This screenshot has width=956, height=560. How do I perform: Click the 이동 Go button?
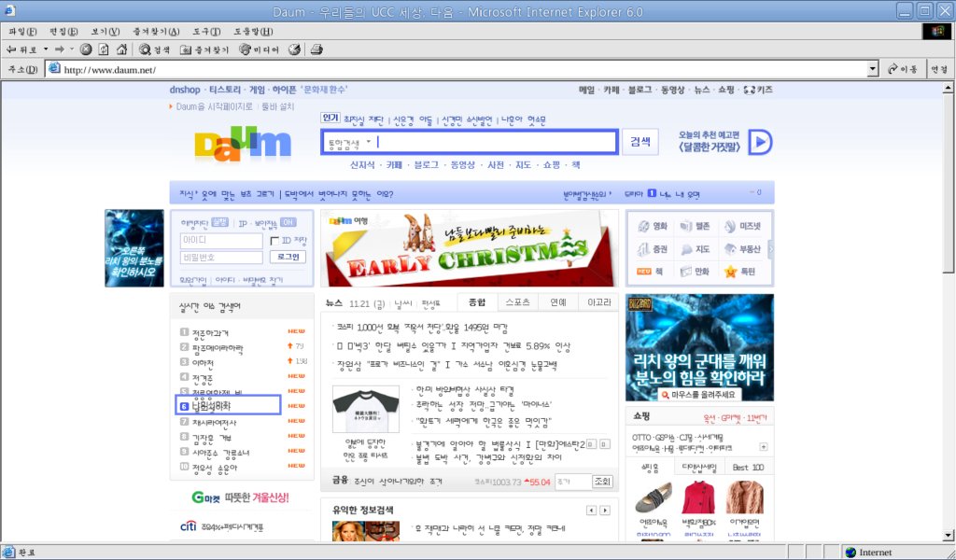click(x=904, y=69)
